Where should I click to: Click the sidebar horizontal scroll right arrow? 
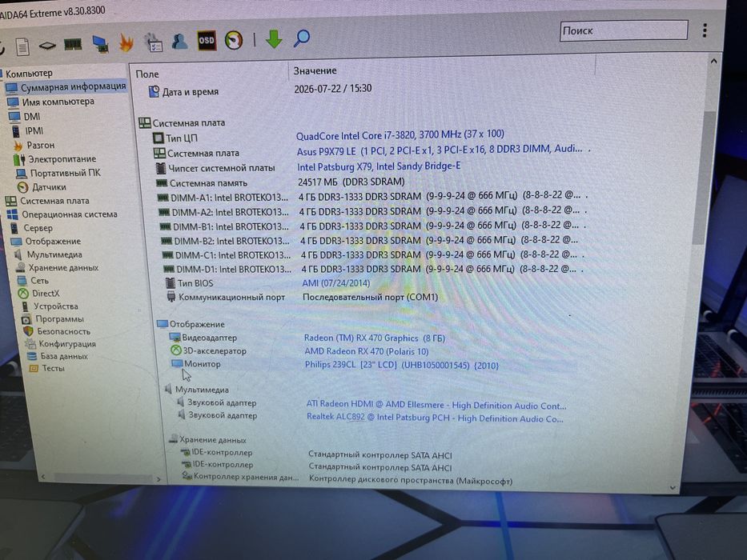point(159,479)
